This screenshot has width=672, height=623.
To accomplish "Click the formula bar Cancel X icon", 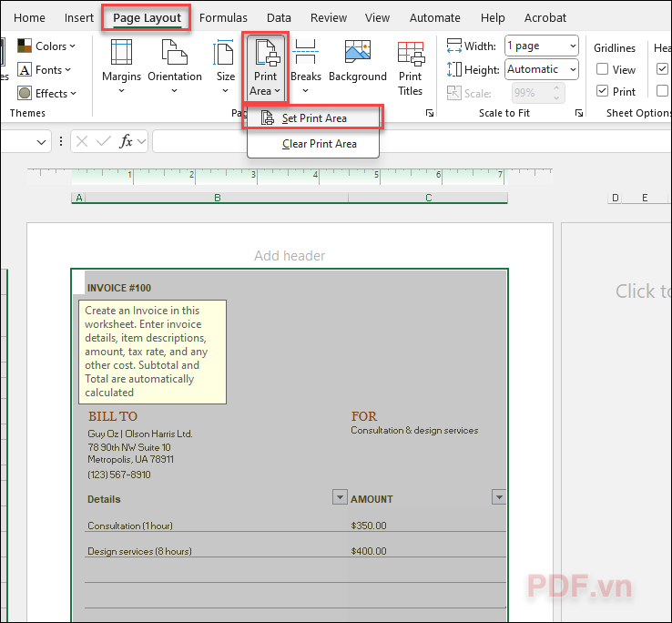I will pos(82,141).
